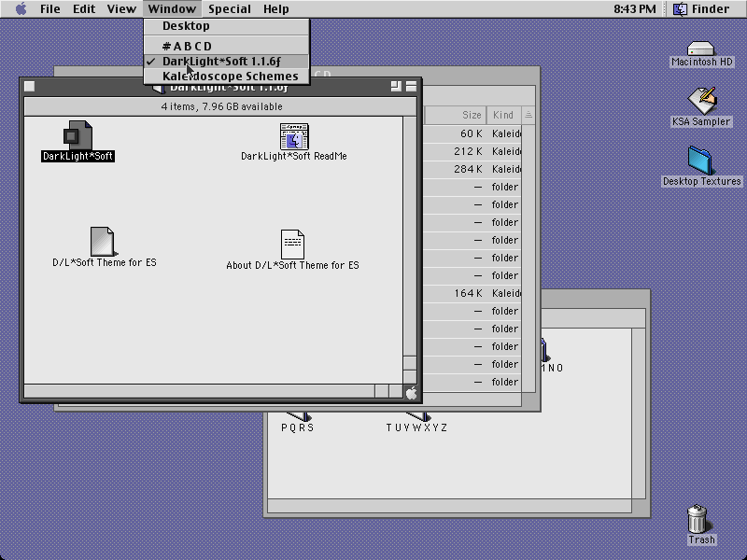The height and width of the screenshot is (560, 747).
Task: Open the Special menu
Action: tap(230, 8)
